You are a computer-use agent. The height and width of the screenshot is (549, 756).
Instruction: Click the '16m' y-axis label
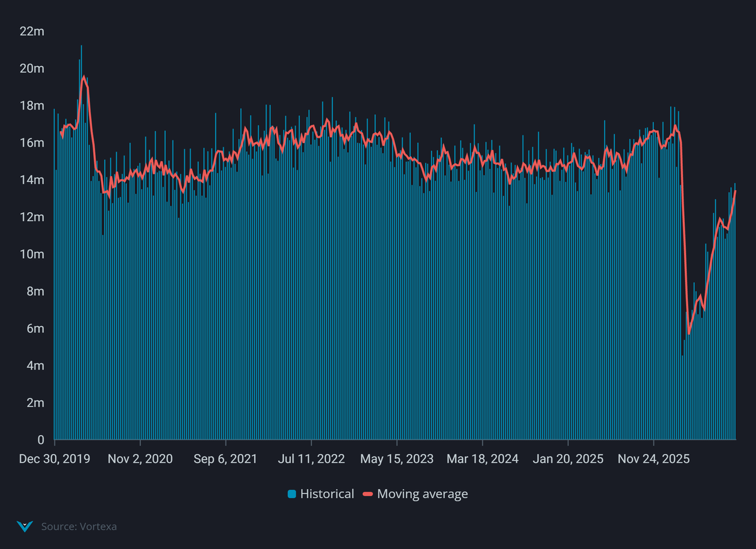point(32,143)
